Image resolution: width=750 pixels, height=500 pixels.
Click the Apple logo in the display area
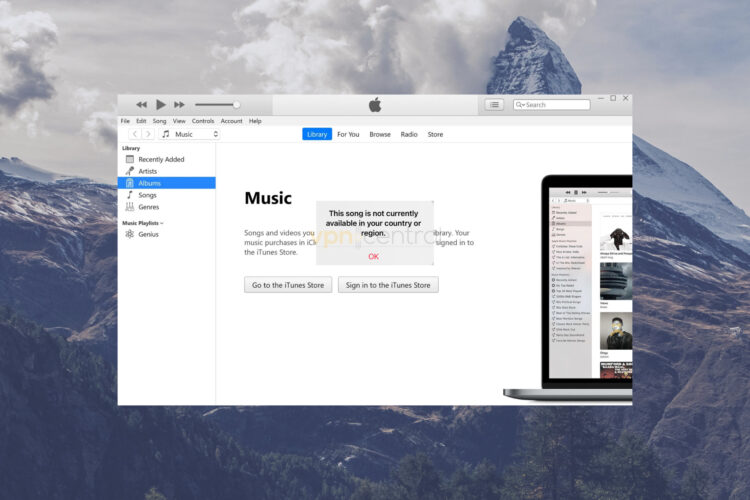[x=375, y=105]
